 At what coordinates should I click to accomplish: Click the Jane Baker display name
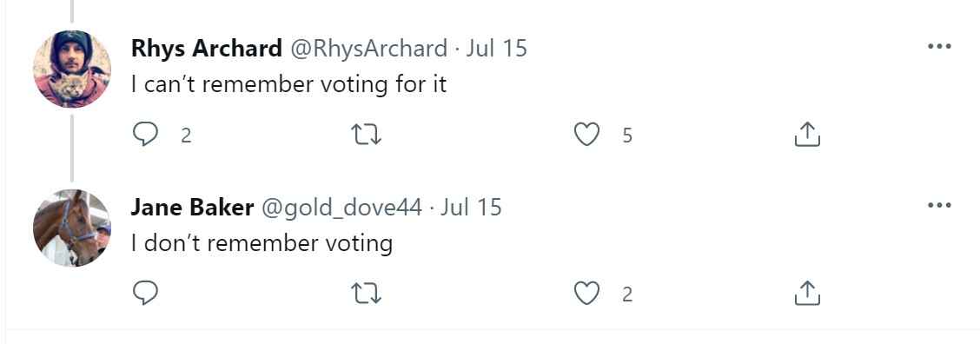pyautogui.click(x=192, y=207)
